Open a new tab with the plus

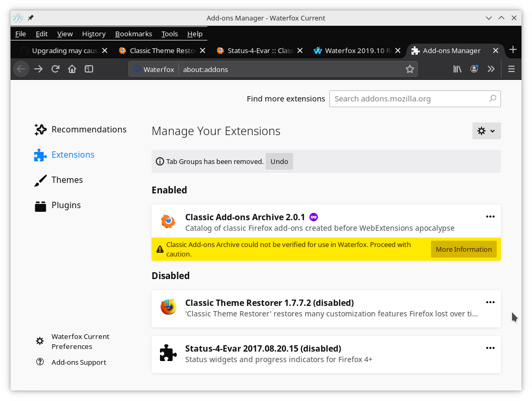pos(513,50)
